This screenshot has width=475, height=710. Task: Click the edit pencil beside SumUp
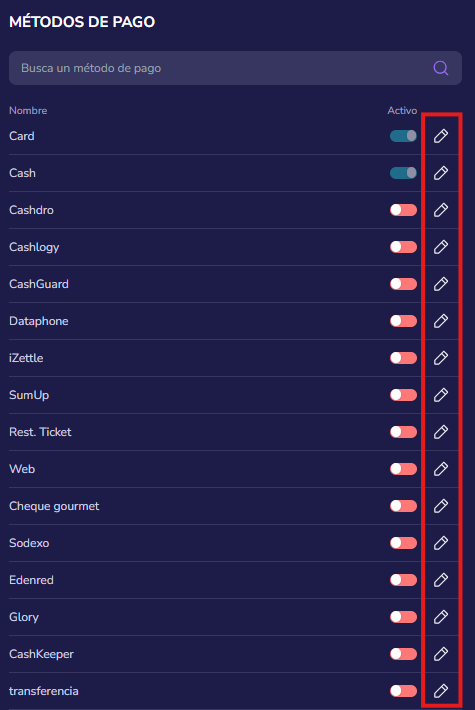(x=441, y=395)
